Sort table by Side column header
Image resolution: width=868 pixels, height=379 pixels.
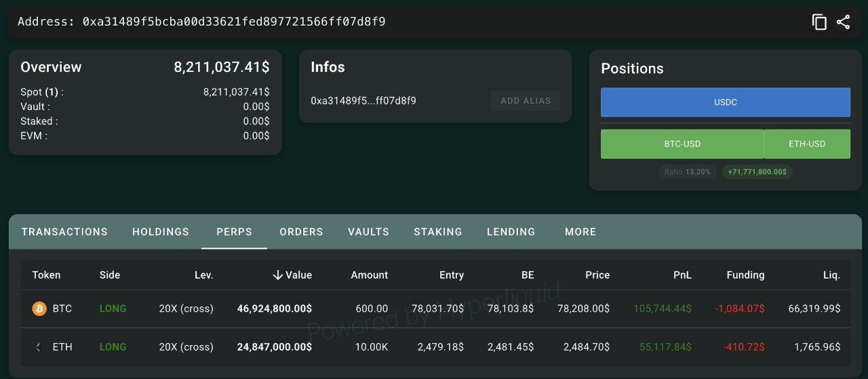[110, 275]
